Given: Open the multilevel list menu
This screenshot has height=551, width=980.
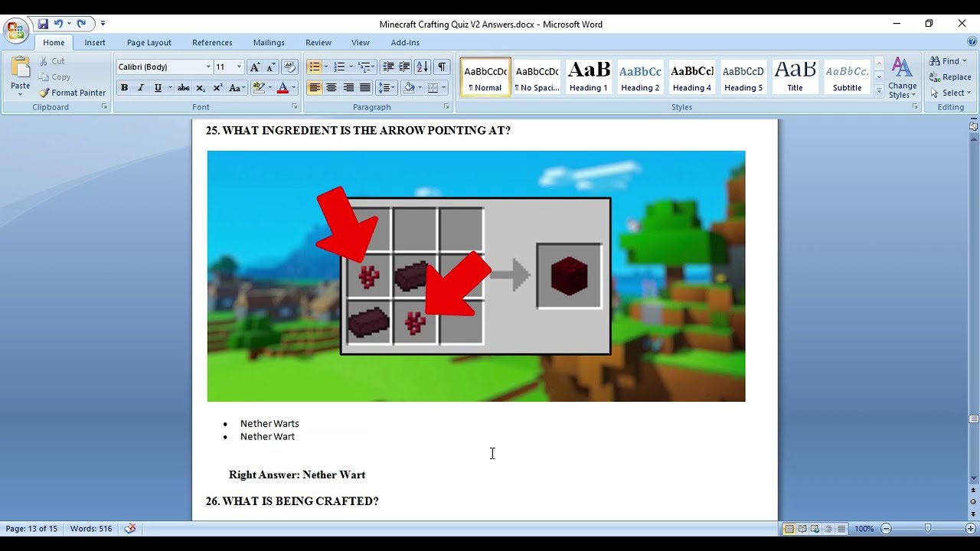Looking at the screenshot, I should 366,67.
